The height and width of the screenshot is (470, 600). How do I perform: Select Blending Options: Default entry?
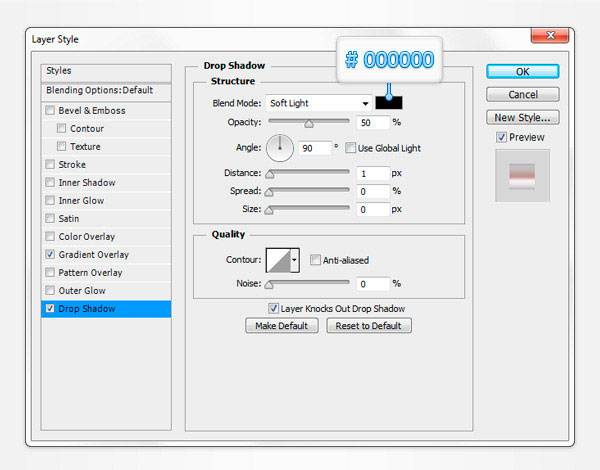tap(106, 92)
